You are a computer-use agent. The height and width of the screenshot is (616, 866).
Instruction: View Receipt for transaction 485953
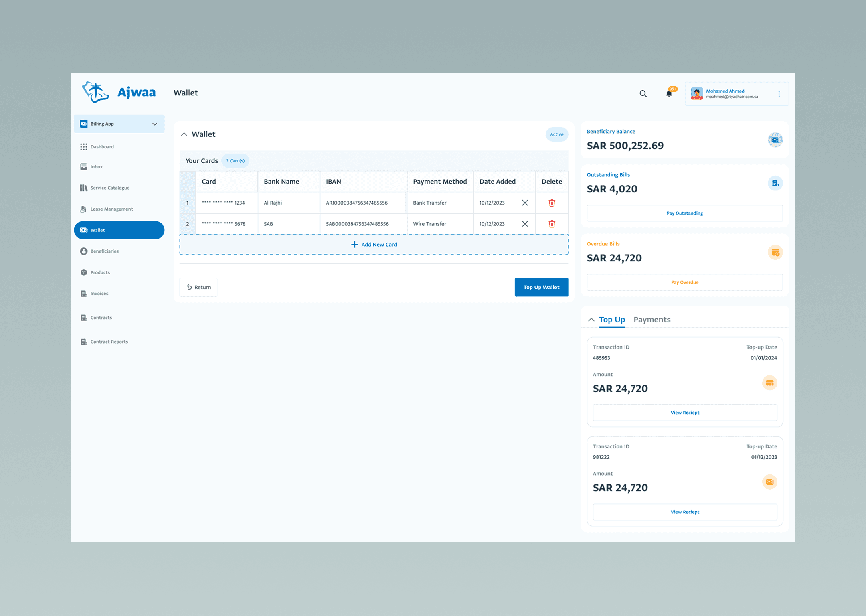684,413
